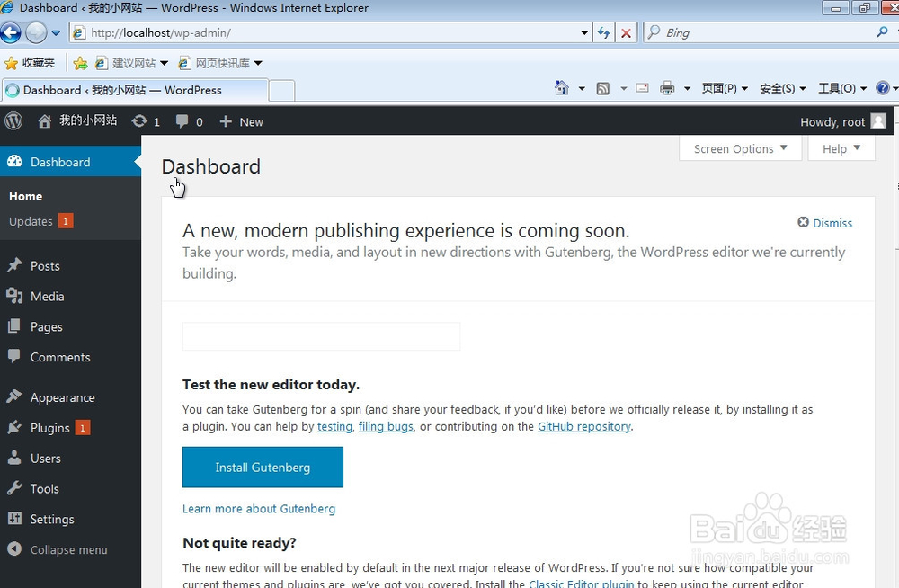Click the Bing search magnifier button

coord(883,32)
